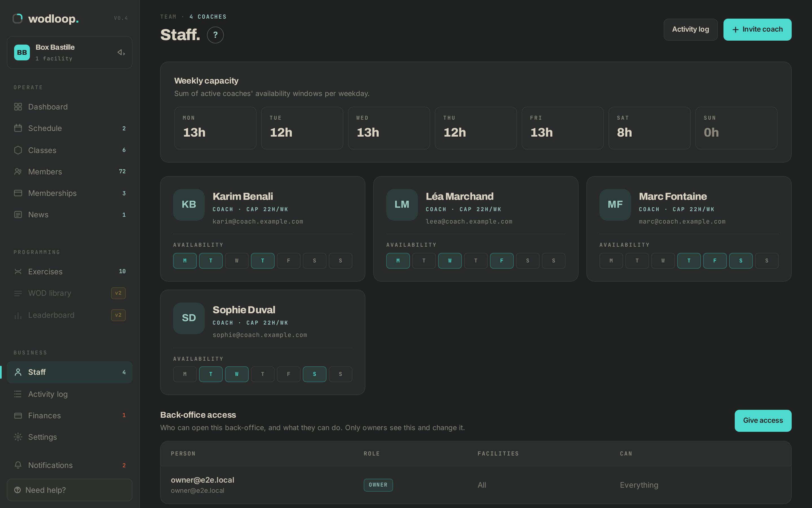Viewport: 812px width, 508px height.
Task: Toggle Léa Marchand's Friday availability
Action: 502,261
